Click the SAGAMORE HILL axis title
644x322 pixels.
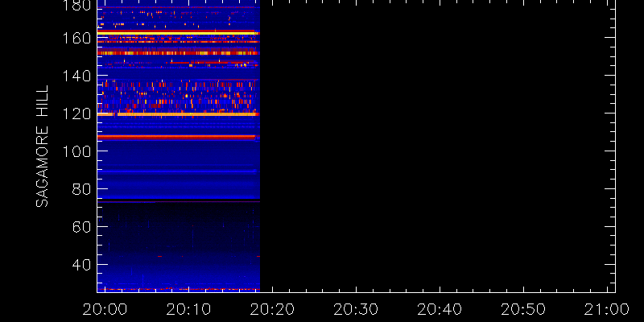(43, 147)
